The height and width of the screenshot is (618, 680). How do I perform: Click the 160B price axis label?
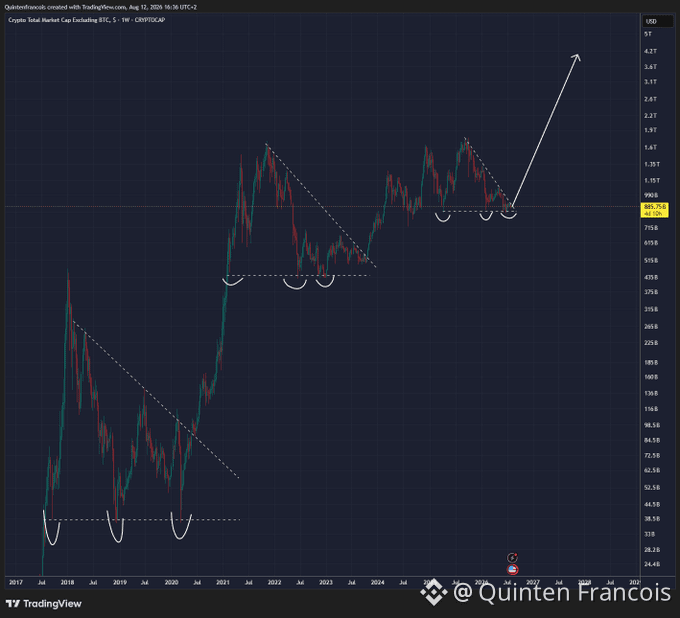coord(651,377)
